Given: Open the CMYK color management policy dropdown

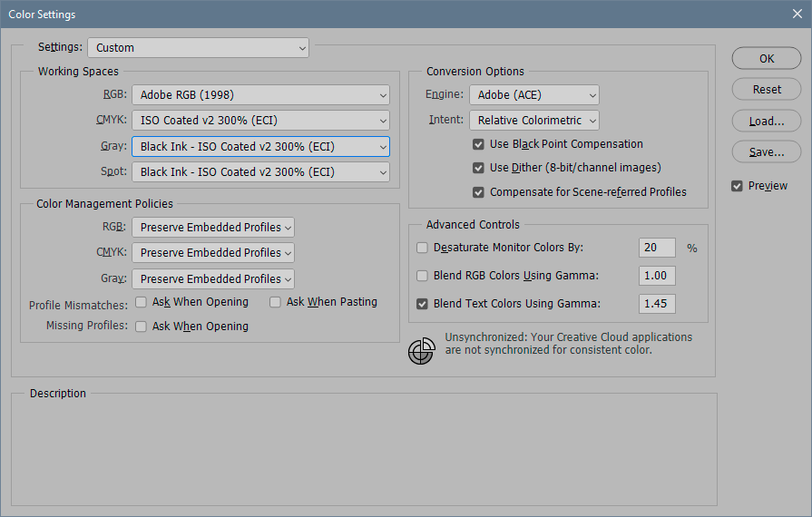Looking at the screenshot, I should coord(213,253).
